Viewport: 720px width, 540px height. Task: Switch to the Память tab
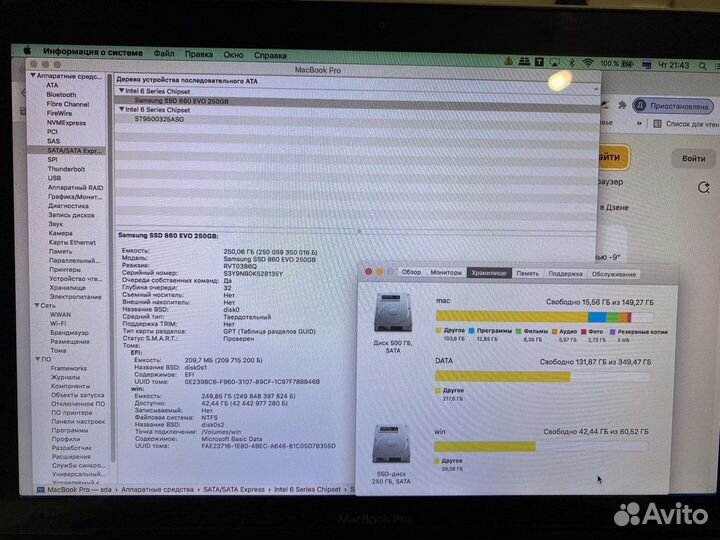pyautogui.click(x=527, y=273)
